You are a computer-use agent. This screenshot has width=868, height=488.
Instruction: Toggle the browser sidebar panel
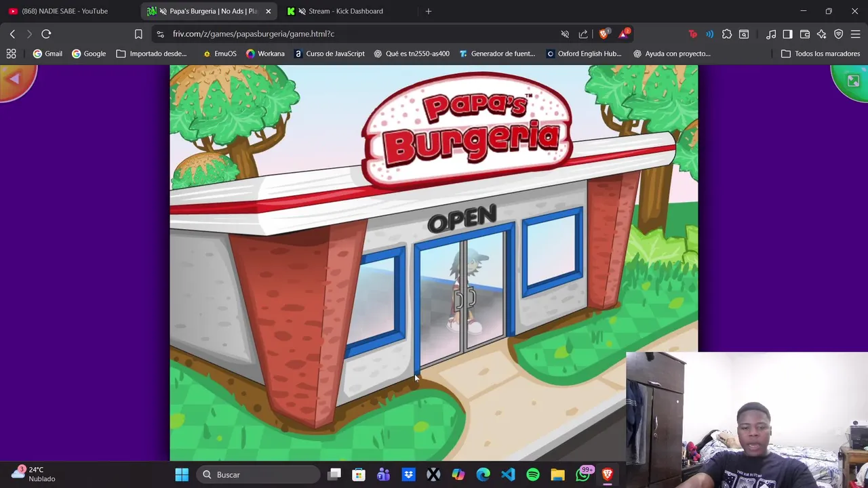pyautogui.click(x=787, y=34)
